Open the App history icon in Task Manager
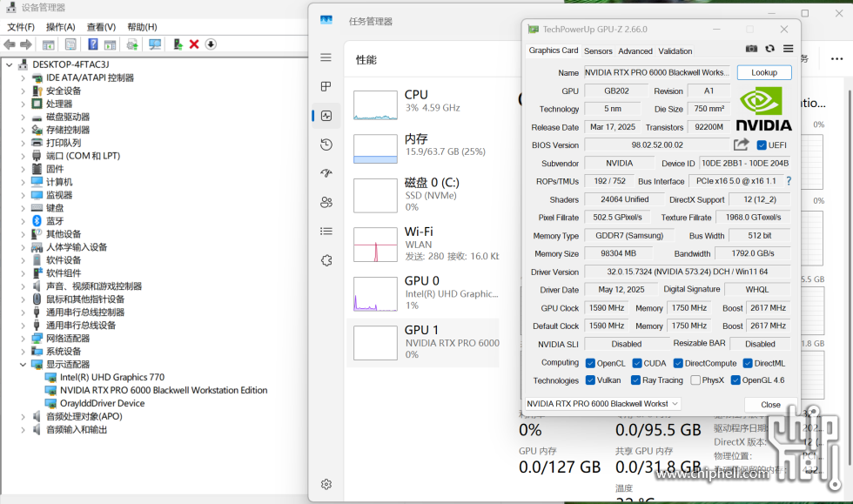 (x=326, y=144)
